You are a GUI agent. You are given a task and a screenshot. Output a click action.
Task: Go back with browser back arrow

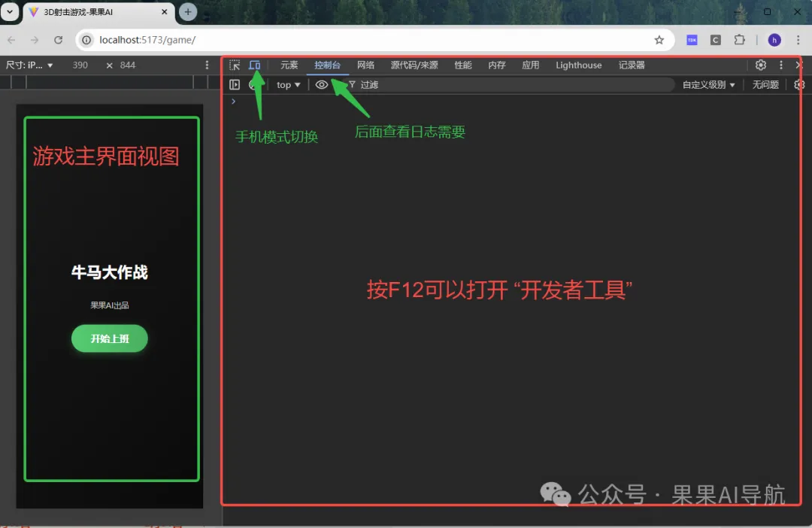point(11,40)
